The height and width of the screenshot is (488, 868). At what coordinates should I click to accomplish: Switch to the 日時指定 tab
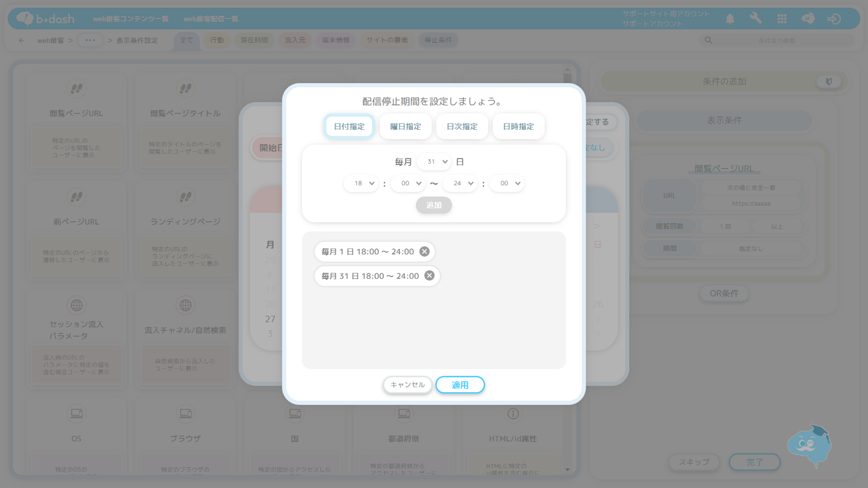coord(519,127)
